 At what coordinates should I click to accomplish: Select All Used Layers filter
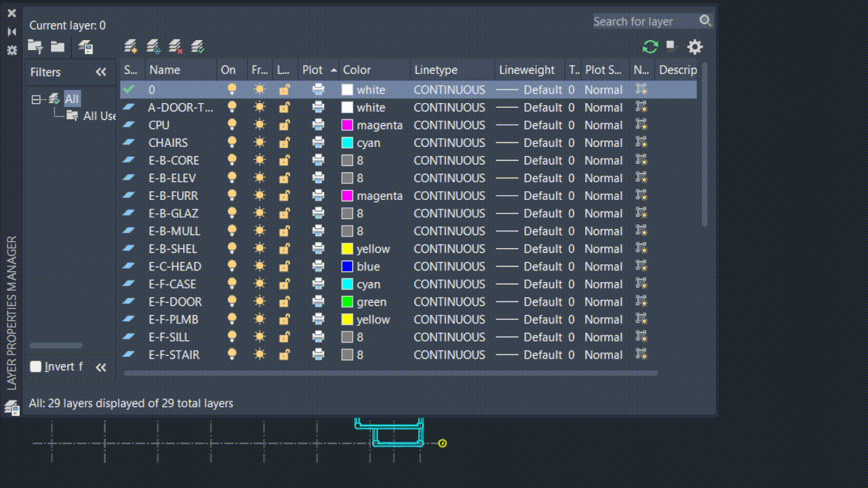click(x=100, y=116)
